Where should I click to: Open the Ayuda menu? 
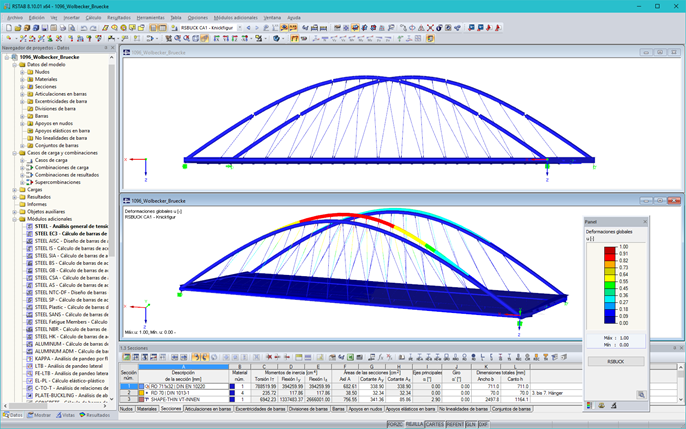click(x=294, y=18)
